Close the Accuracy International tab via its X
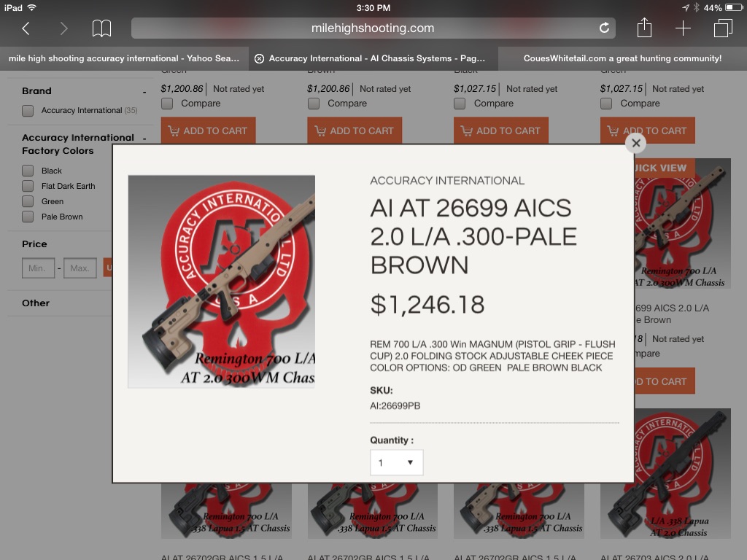 pos(259,58)
